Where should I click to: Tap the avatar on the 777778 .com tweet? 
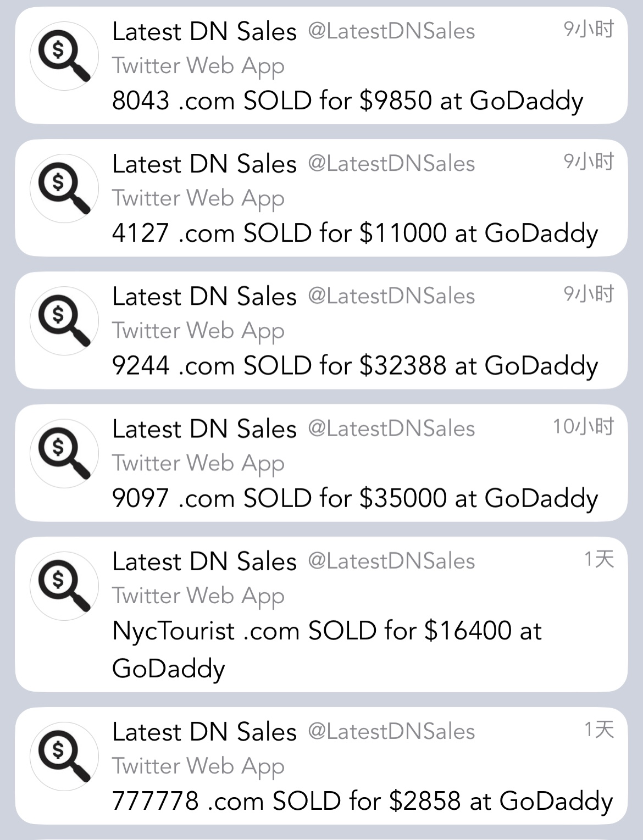[x=64, y=756]
